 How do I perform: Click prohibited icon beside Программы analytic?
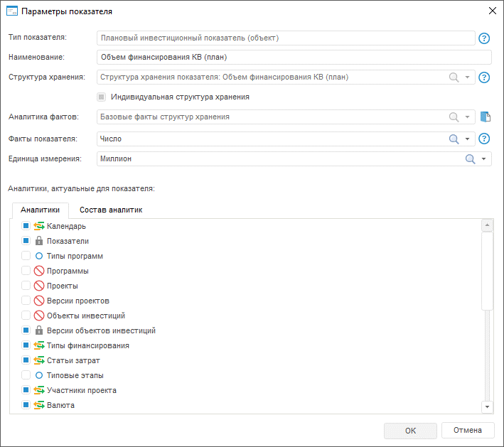(39, 271)
